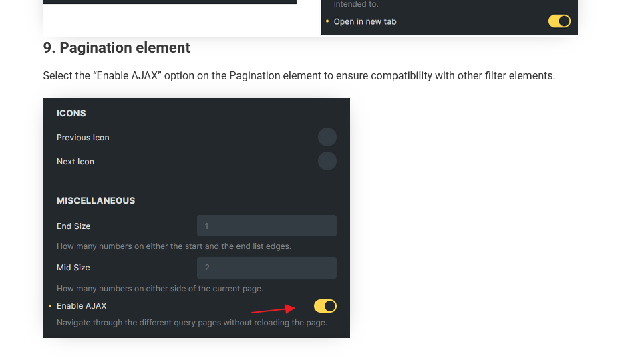Click the Mid Size label
Image resolution: width=634 pixels, height=364 pixels.
tap(73, 268)
